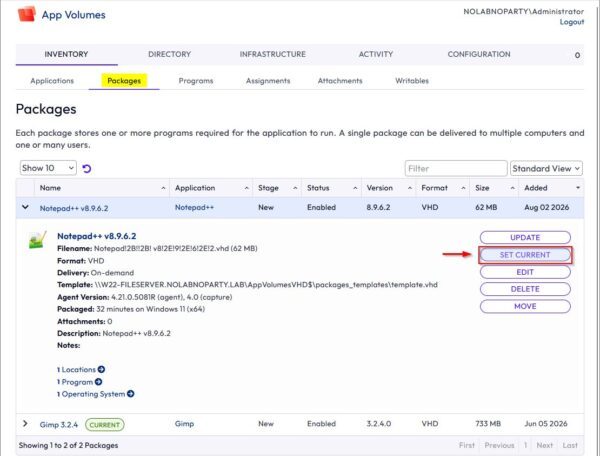Open the Standard View dropdown

click(x=546, y=168)
